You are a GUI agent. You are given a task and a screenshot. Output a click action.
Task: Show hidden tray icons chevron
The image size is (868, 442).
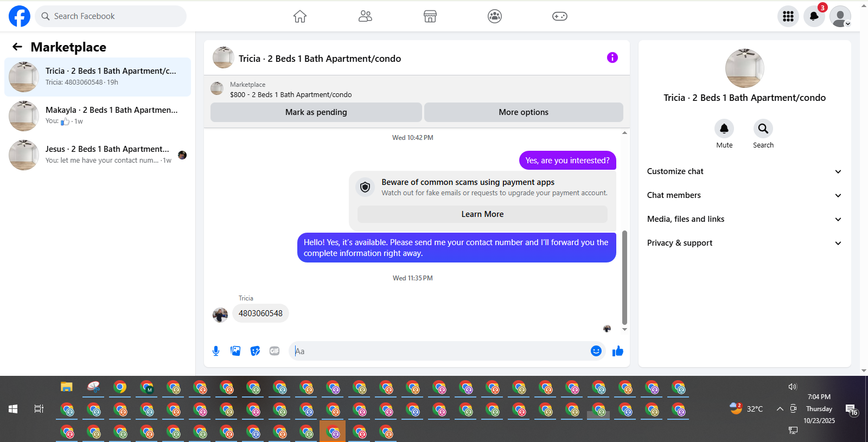pos(780,409)
